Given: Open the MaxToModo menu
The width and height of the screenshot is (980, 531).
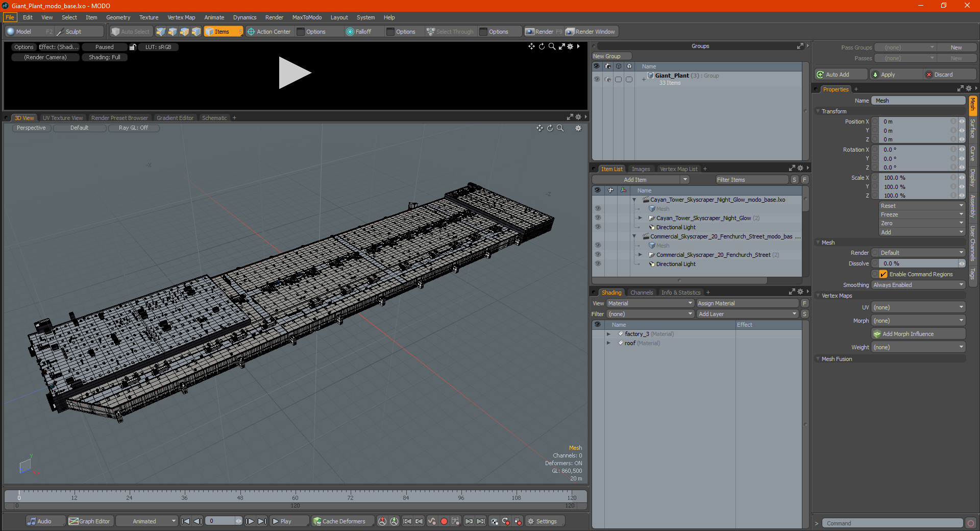Looking at the screenshot, I should pyautogui.click(x=307, y=17).
